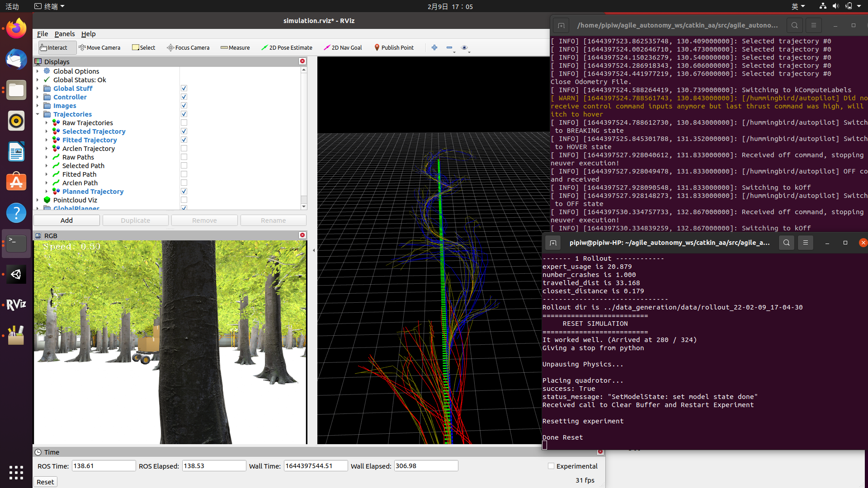Expand the Pointcloud Viz display
Screen dimensions: 868x488
click(38, 200)
